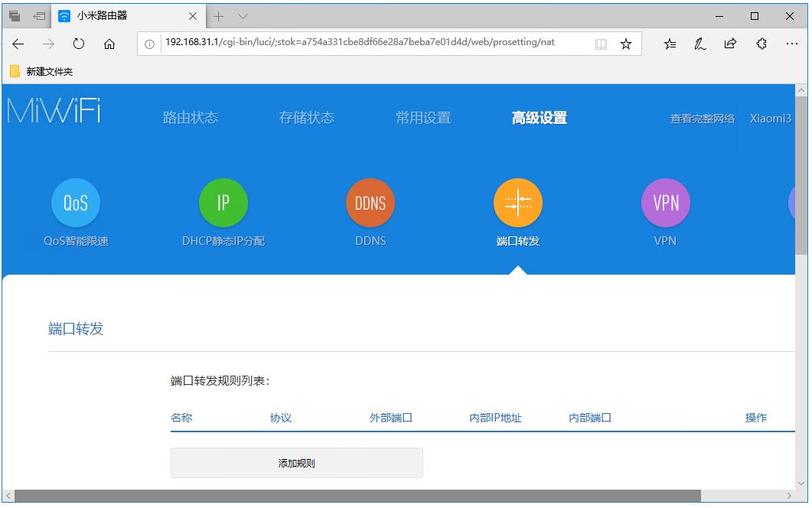Screen dimensions: 812x508
Task: Open the browser More options menu
Action: tap(792, 44)
